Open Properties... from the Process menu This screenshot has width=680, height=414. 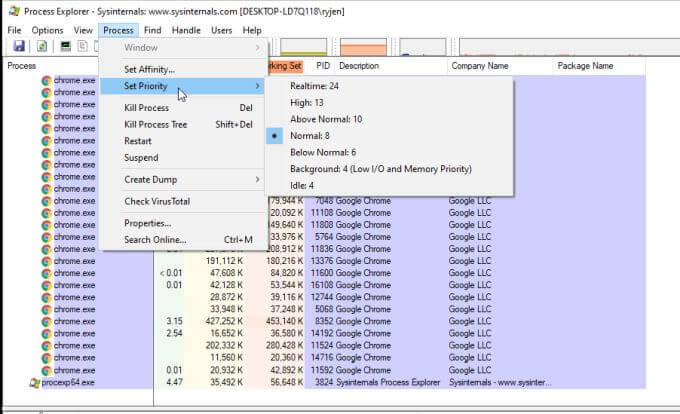point(182,223)
